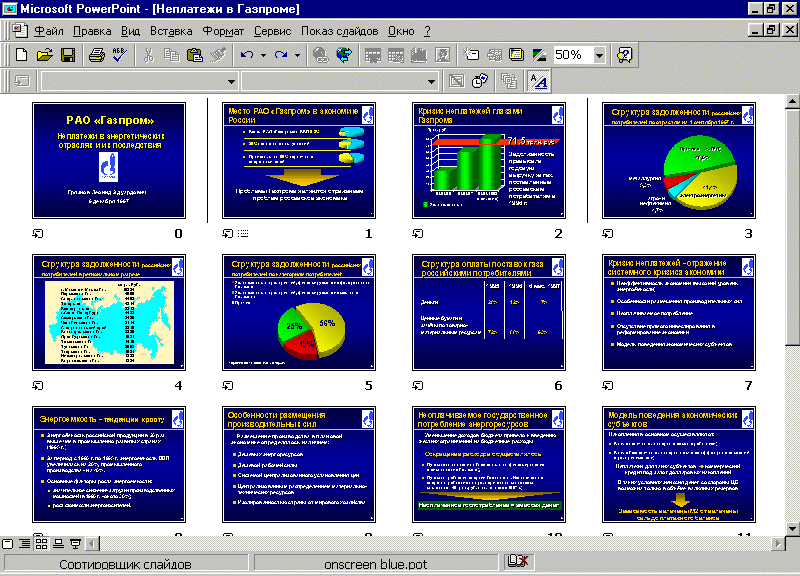Open the ? help menu

click(427, 31)
